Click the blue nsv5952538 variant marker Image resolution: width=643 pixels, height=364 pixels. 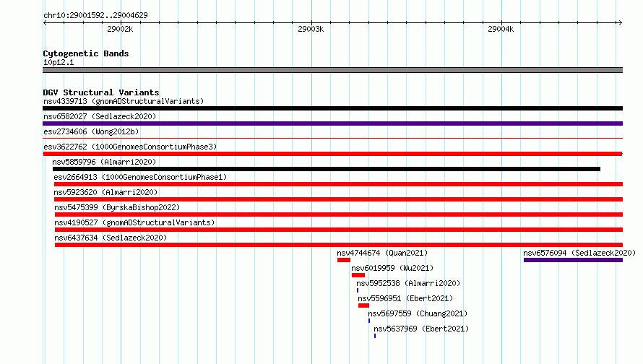tap(358, 290)
